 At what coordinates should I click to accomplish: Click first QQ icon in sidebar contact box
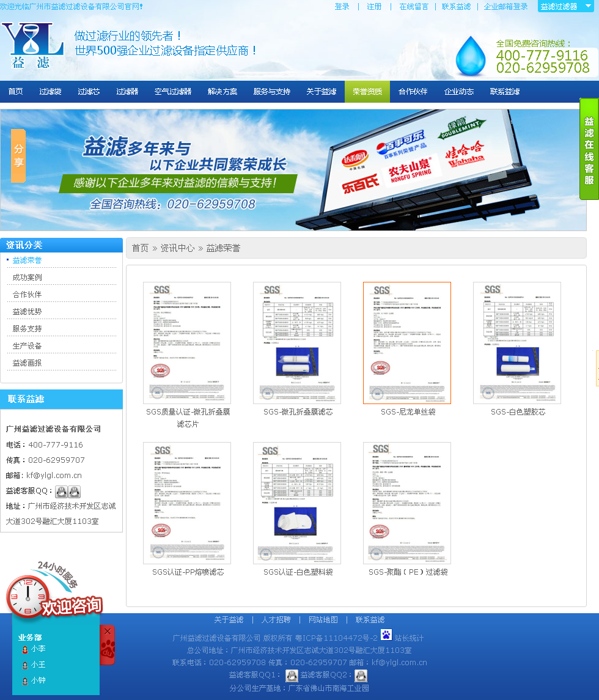pos(61,492)
